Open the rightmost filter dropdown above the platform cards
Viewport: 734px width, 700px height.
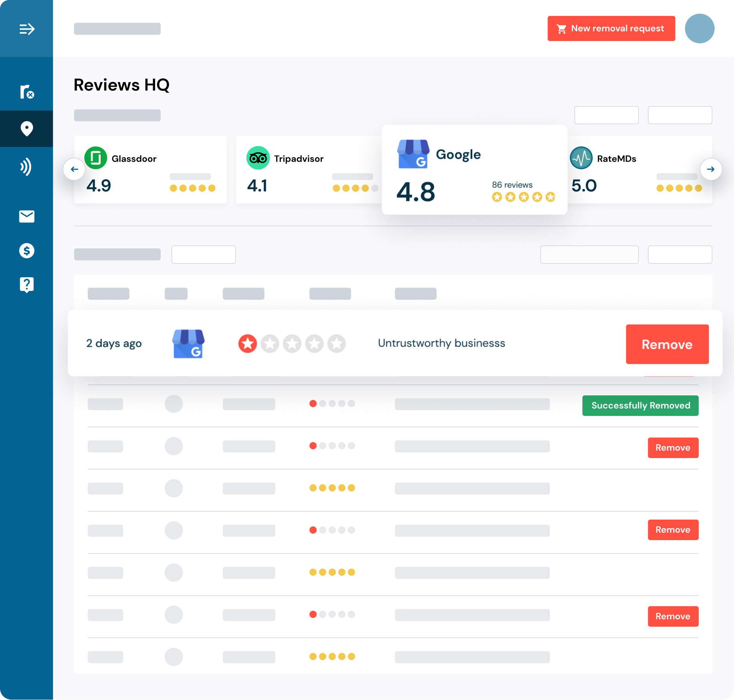point(680,115)
